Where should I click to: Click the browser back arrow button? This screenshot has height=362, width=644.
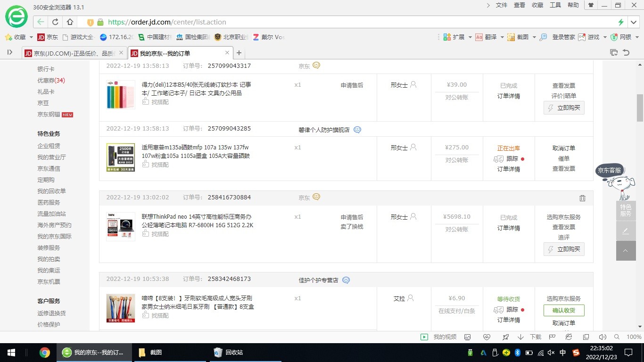(x=41, y=22)
